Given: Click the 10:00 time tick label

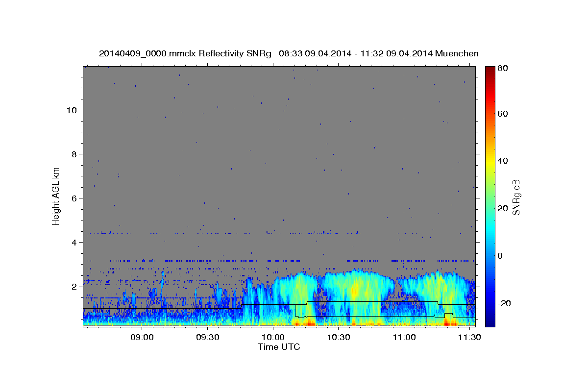Looking at the screenshot, I should pyautogui.click(x=273, y=337).
